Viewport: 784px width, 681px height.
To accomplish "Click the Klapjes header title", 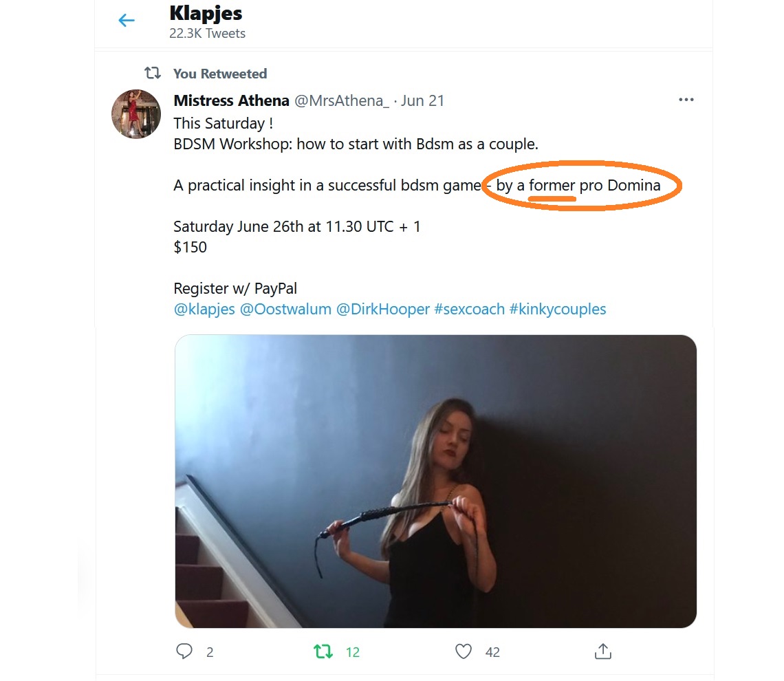I will tap(206, 13).
